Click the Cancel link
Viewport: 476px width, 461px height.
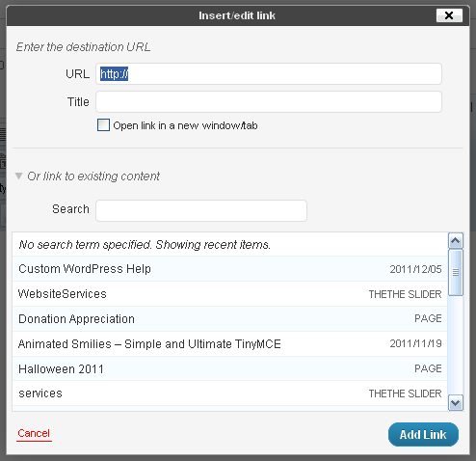pos(34,433)
